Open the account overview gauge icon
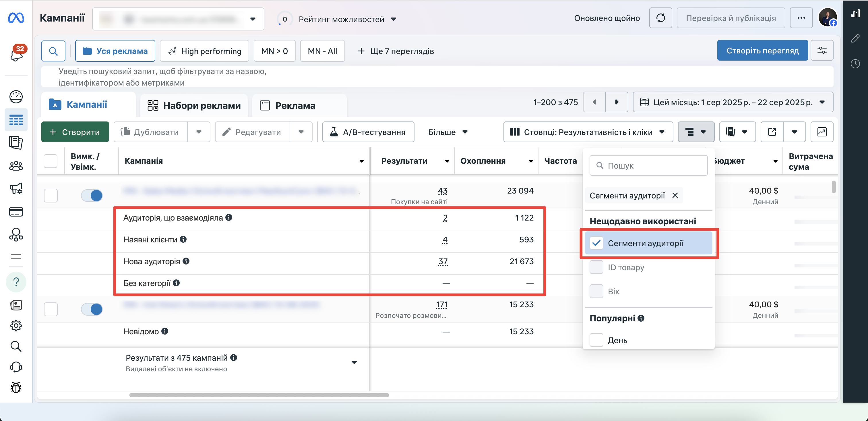 [x=16, y=97]
